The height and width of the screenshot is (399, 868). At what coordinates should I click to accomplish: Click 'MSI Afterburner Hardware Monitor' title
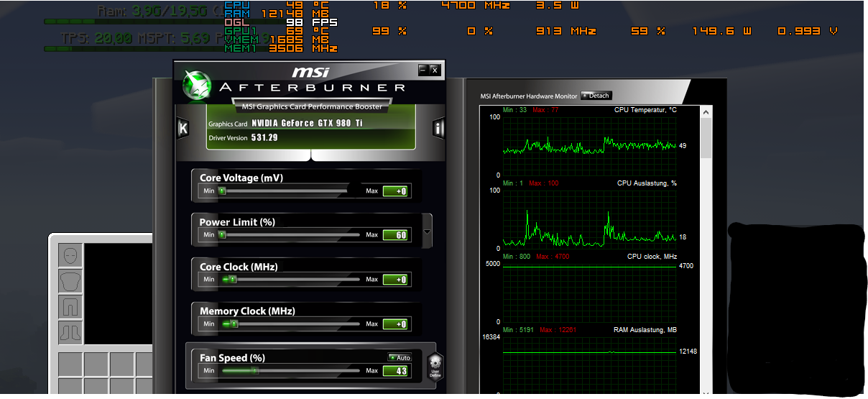529,96
